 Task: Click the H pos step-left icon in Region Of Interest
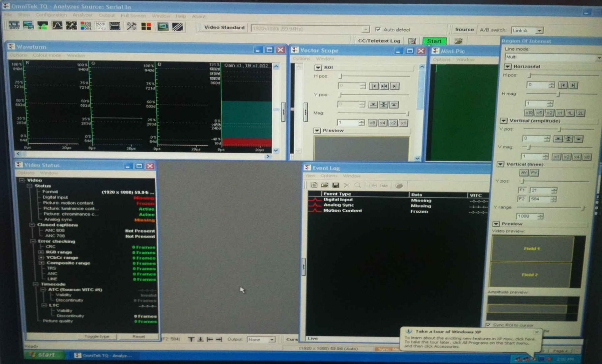tap(563, 85)
